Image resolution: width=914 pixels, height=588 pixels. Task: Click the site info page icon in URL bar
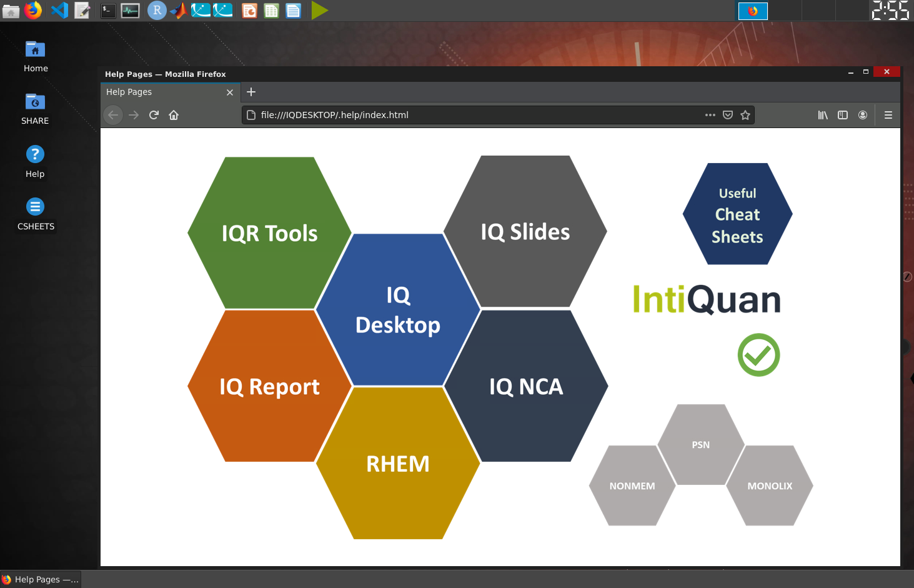click(x=251, y=115)
